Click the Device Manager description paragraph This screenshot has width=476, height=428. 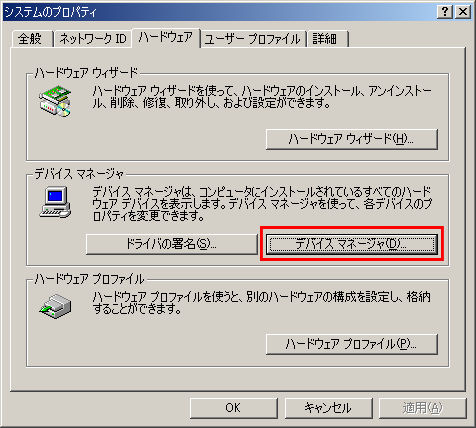[x=262, y=204]
